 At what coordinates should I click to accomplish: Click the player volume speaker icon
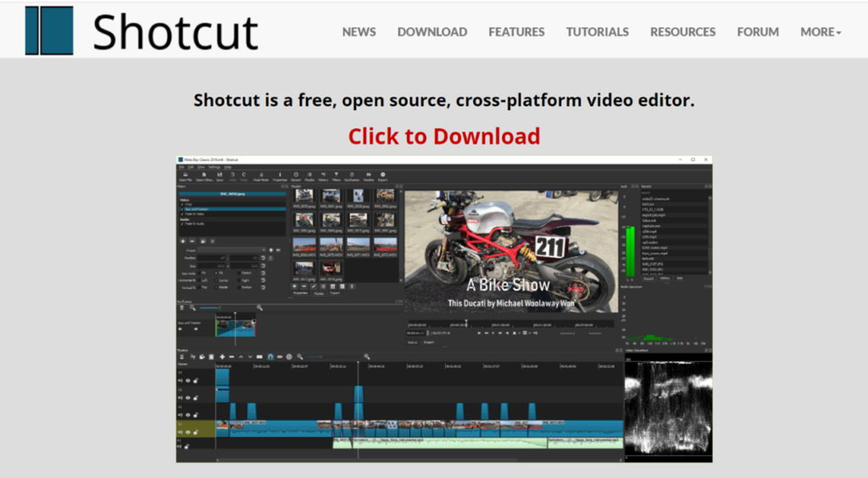(x=536, y=333)
